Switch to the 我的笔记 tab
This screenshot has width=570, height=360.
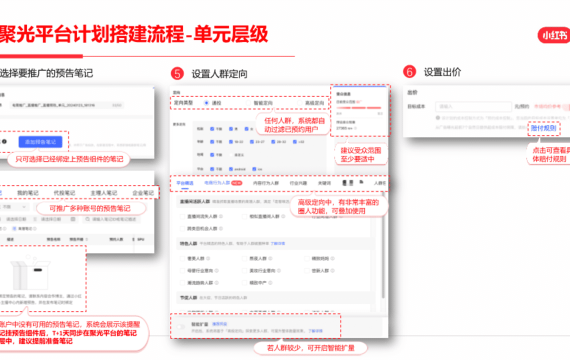[28, 193]
